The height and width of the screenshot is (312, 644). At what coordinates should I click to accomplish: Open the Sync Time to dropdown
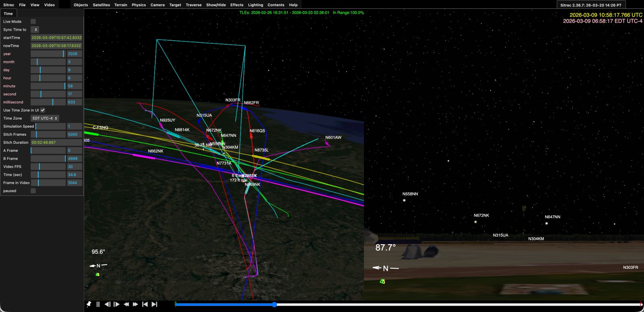point(35,30)
